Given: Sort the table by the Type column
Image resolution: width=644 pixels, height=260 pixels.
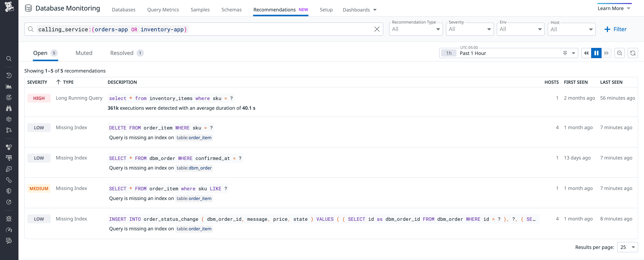Looking at the screenshot, I should coord(68,82).
